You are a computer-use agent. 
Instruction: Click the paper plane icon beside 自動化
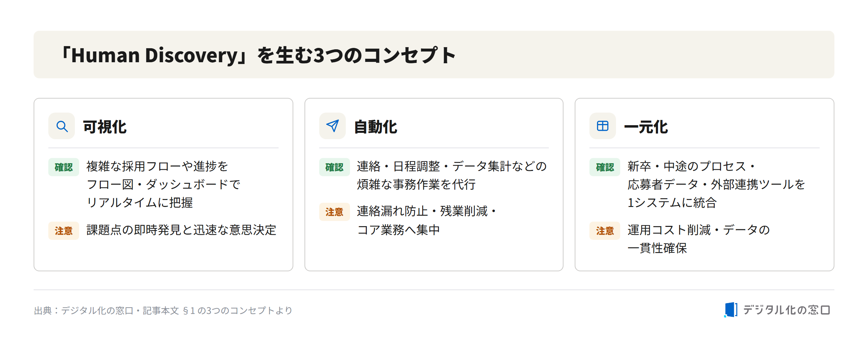(x=332, y=126)
